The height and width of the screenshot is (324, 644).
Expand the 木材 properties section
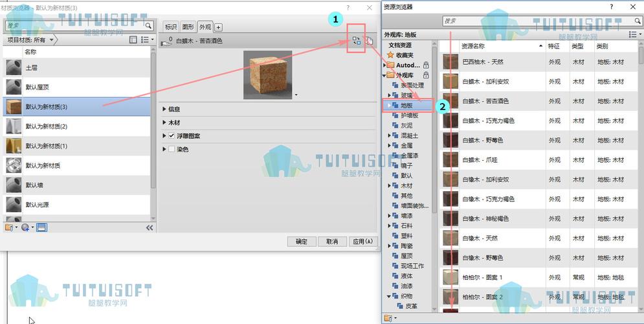pos(164,122)
